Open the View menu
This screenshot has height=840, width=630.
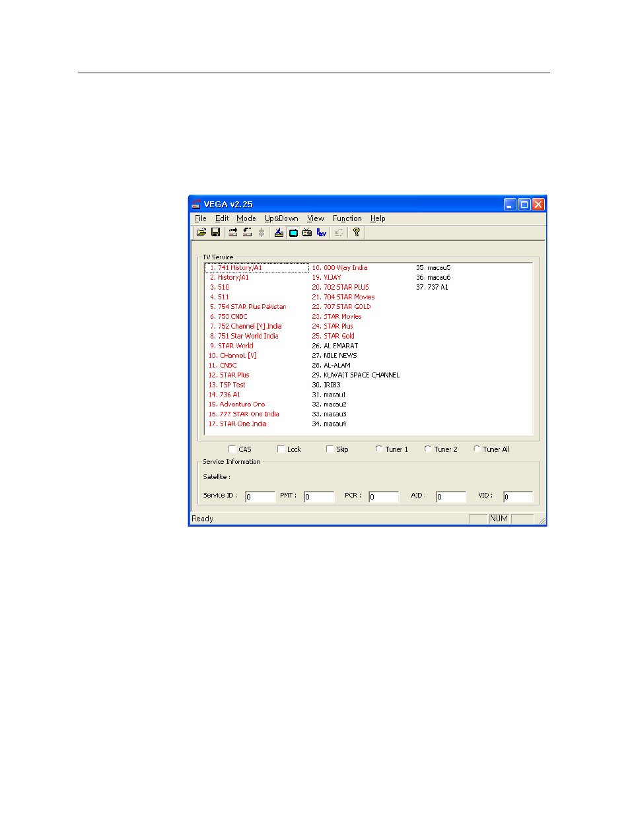(x=316, y=218)
